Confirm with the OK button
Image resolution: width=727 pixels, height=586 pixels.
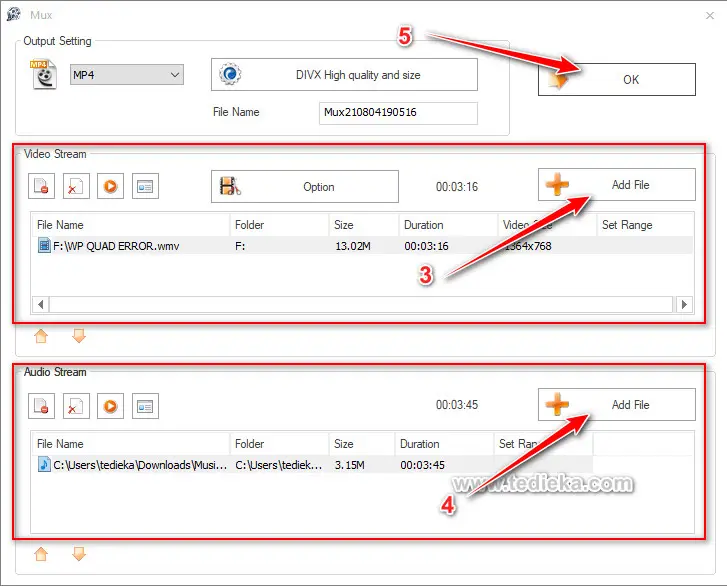point(617,79)
